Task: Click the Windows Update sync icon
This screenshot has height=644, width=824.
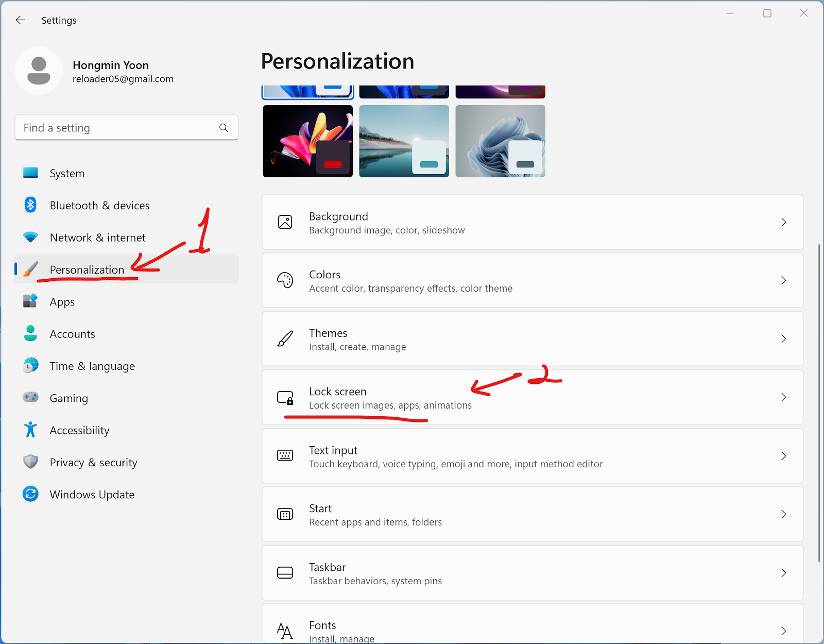Action: pos(30,494)
